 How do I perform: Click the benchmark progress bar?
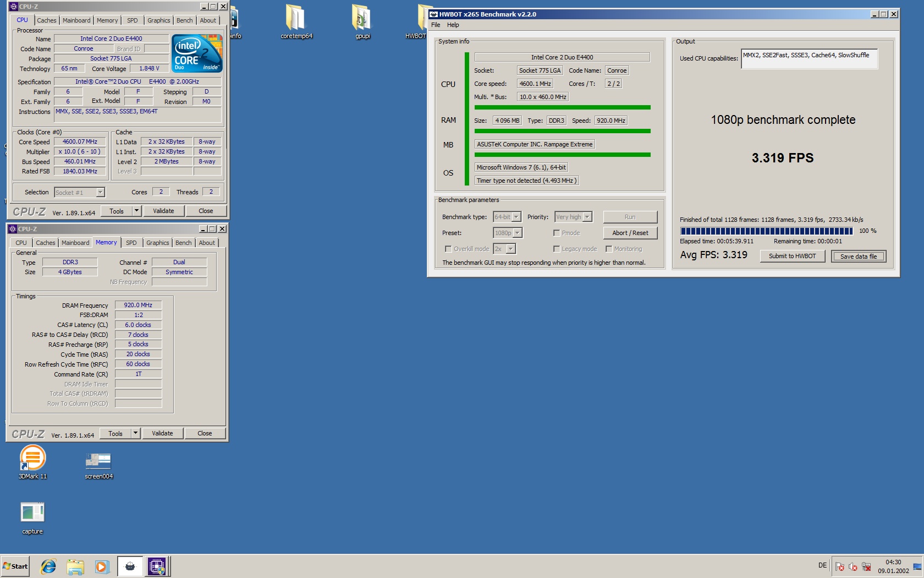(766, 231)
